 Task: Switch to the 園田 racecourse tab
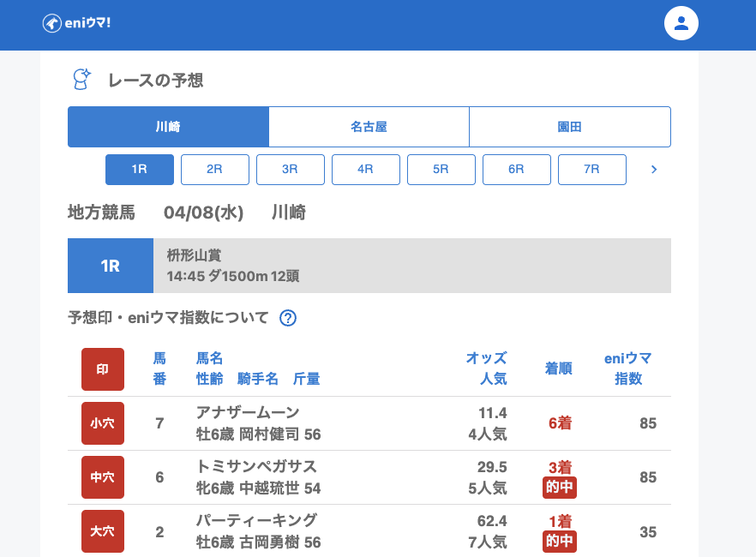click(x=570, y=127)
